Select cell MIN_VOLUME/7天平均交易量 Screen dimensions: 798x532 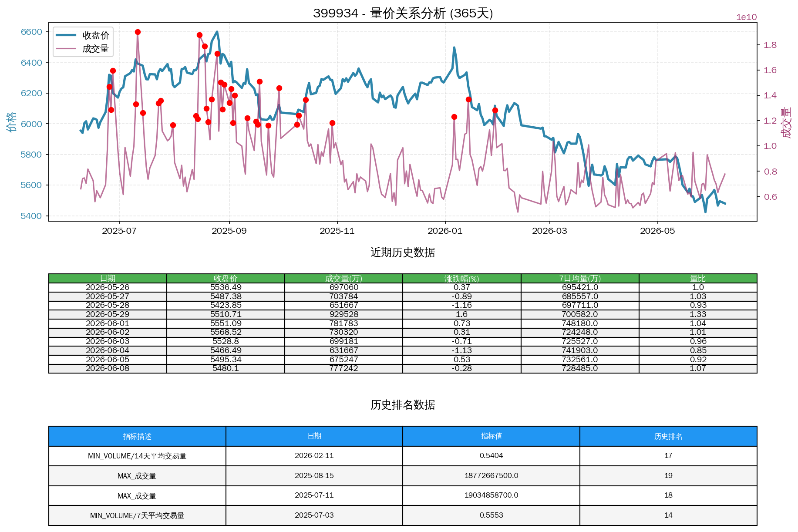click(137, 515)
